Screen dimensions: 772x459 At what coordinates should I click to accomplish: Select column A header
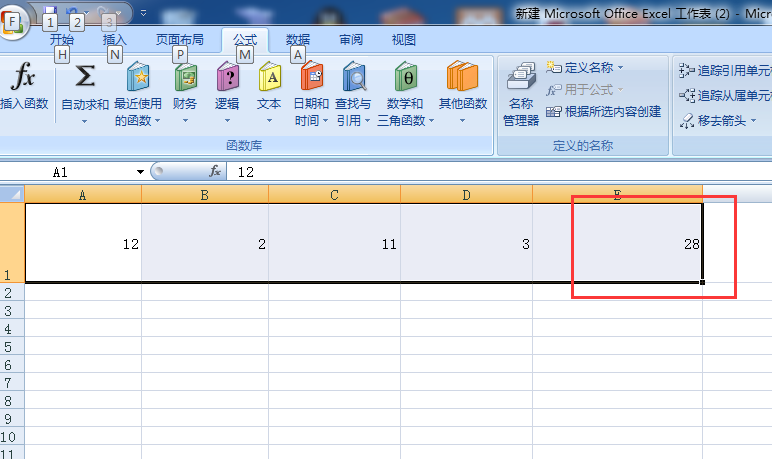pos(83,195)
